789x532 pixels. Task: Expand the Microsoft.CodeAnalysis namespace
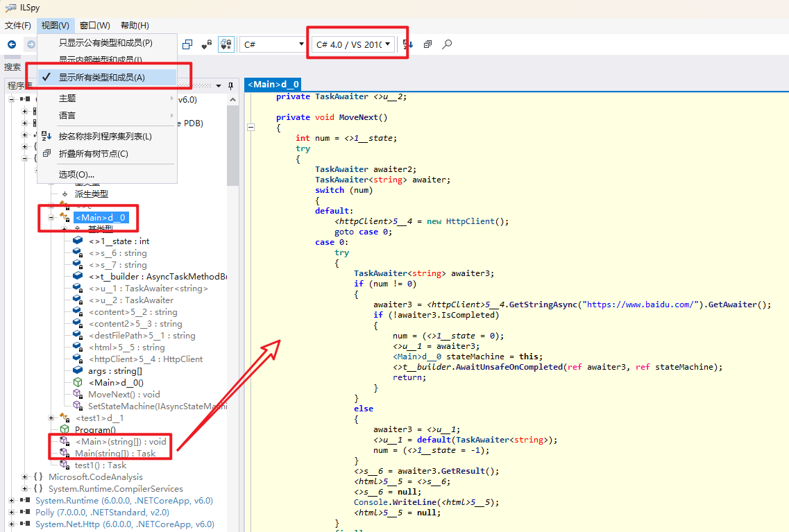pos(25,477)
